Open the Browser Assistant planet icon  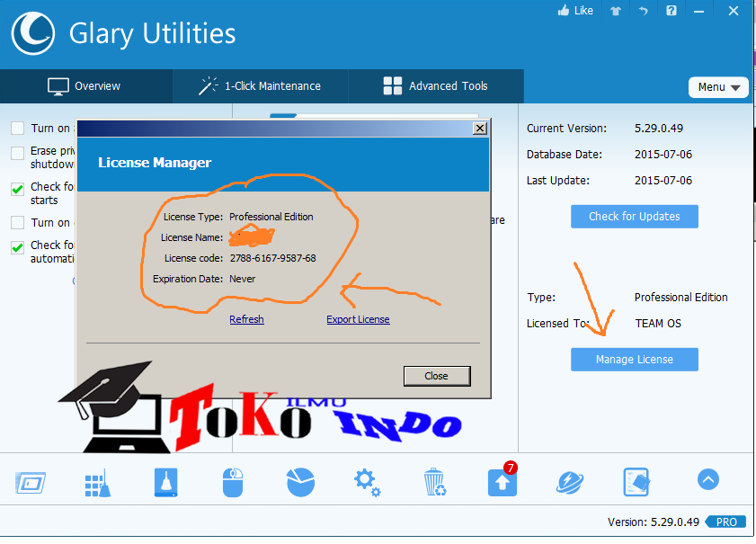[569, 483]
